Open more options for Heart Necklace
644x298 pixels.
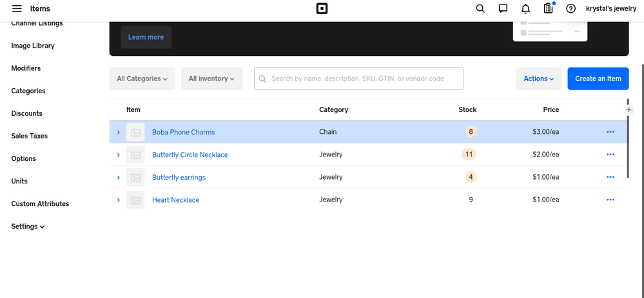[610, 200]
